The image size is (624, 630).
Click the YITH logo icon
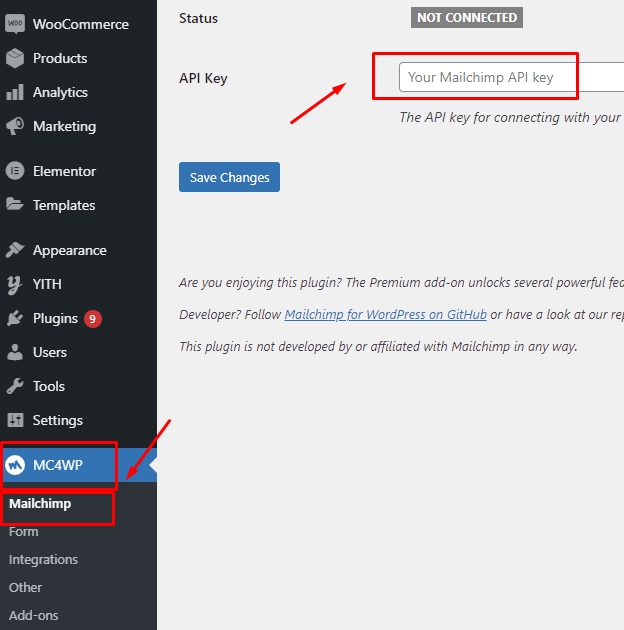pyautogui.click(x=14, y=284)
